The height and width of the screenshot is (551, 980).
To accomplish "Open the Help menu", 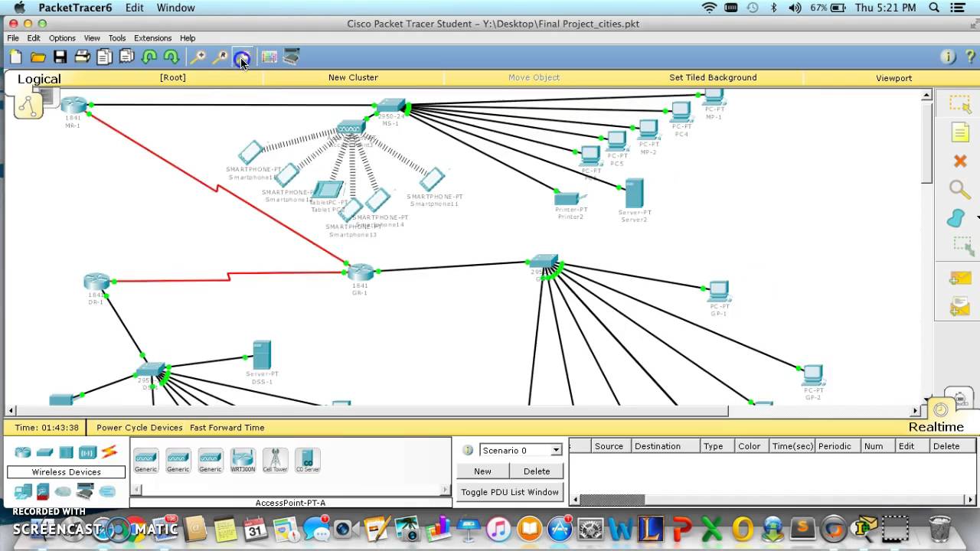I will click(x=188, y=37).
